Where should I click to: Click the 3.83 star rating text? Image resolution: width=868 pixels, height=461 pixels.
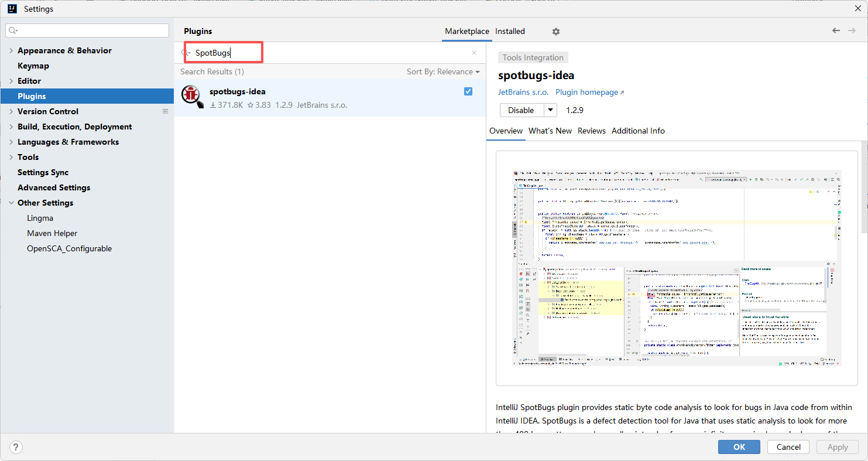pyautogui.click(x=259, y=105)
